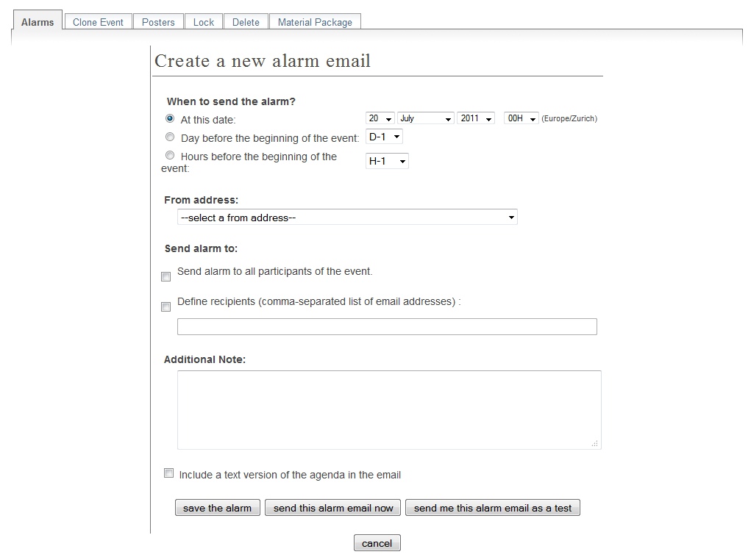Expand the D-1 days dropdown
The width and height of the screenshot is (751, 560).
(384, 137)
